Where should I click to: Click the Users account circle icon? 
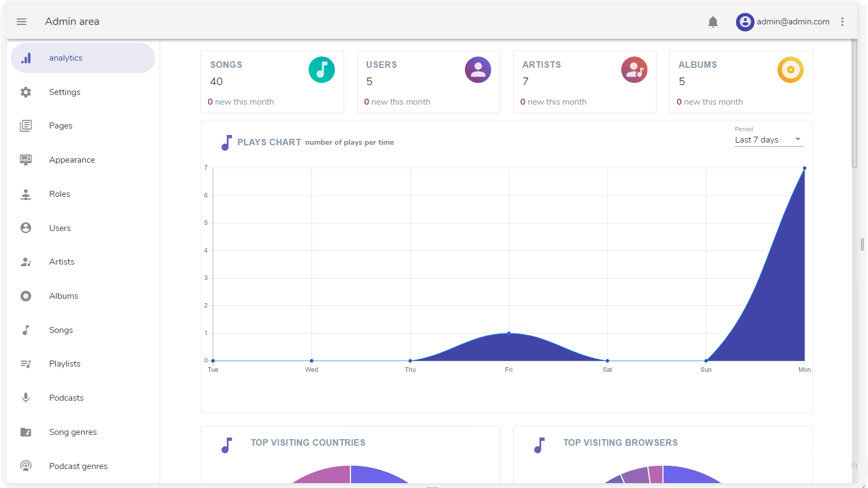[25, 228]
